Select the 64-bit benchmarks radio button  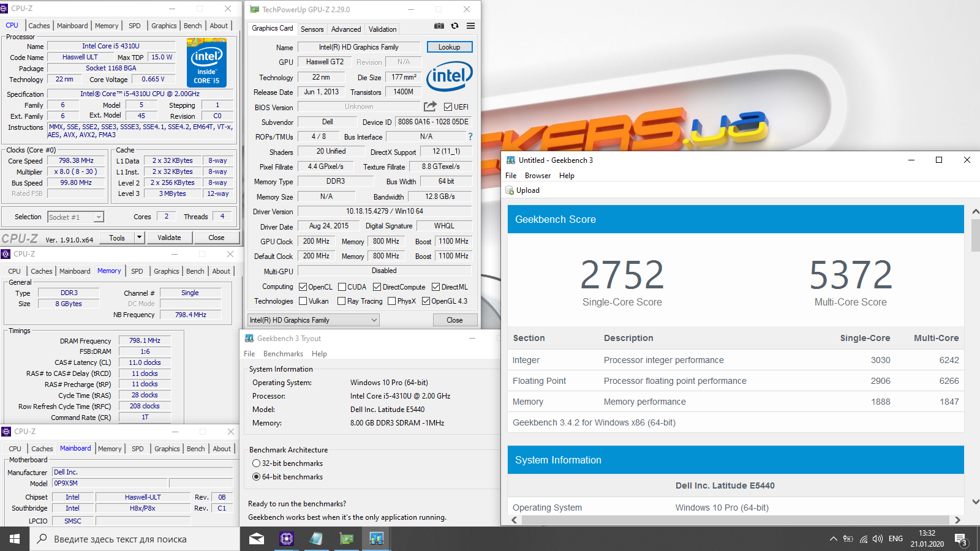click(257, 476)
